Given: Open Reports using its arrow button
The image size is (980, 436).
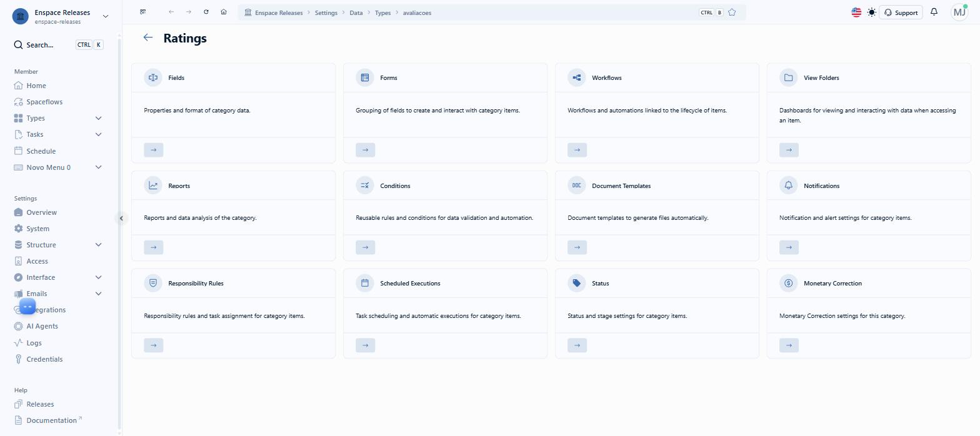Looking at the screenshot, I should pyautogui.click(x=154, y=247).
